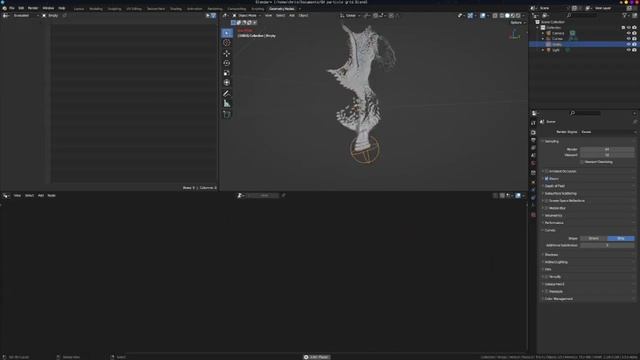The image size is (640, 360).
Task: Switch to the Geometry Nodes workspace tab
Action: pos(282,9)
